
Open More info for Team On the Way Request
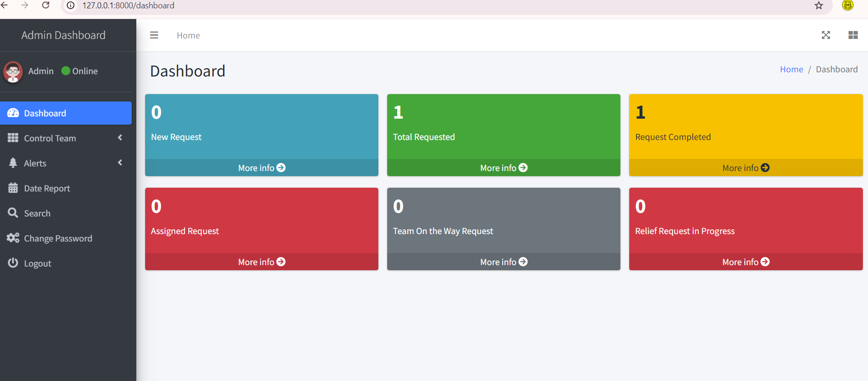coord(503,262)
